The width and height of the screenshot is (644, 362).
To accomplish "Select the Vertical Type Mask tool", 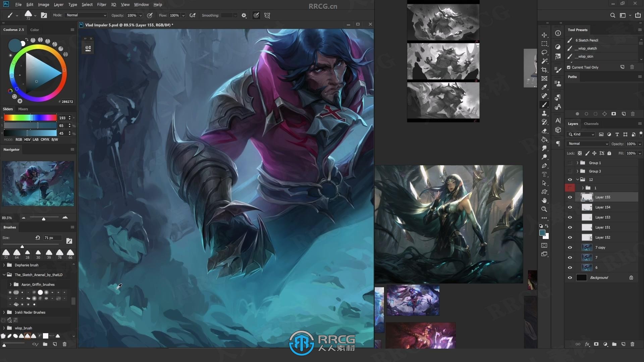I will 544,175.
